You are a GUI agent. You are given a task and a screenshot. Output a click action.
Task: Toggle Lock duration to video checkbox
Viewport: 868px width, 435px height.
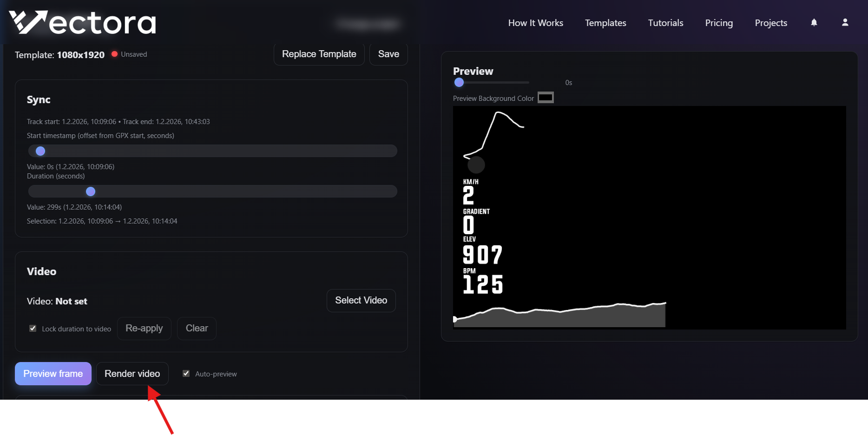pos(33,329)
